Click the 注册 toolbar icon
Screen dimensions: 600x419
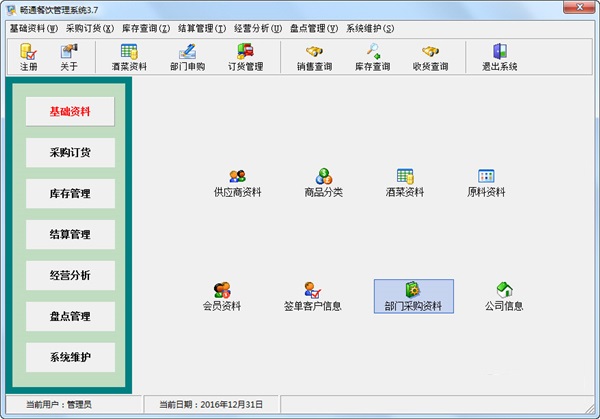pyautogui.click(x=29, y=57)
